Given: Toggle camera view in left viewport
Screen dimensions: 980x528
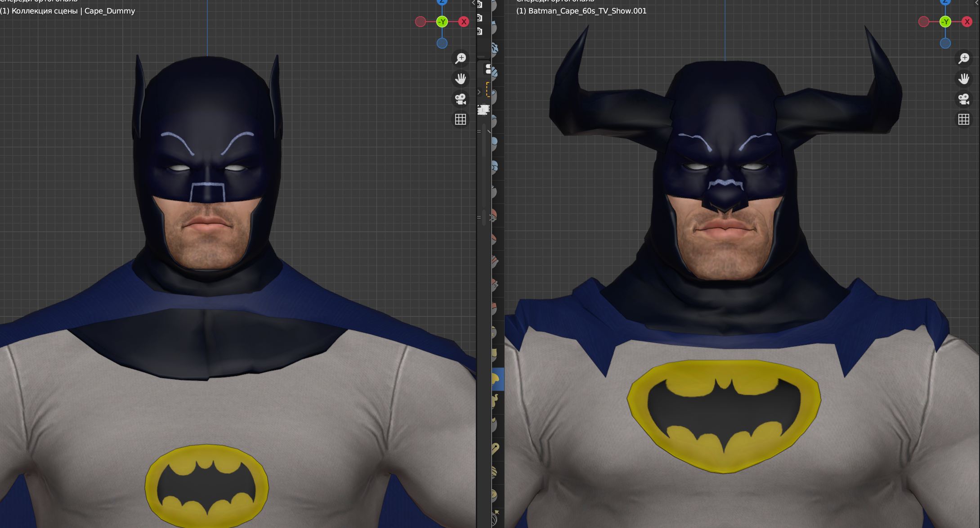Looking at the screenshot, I should pos(461,99).
